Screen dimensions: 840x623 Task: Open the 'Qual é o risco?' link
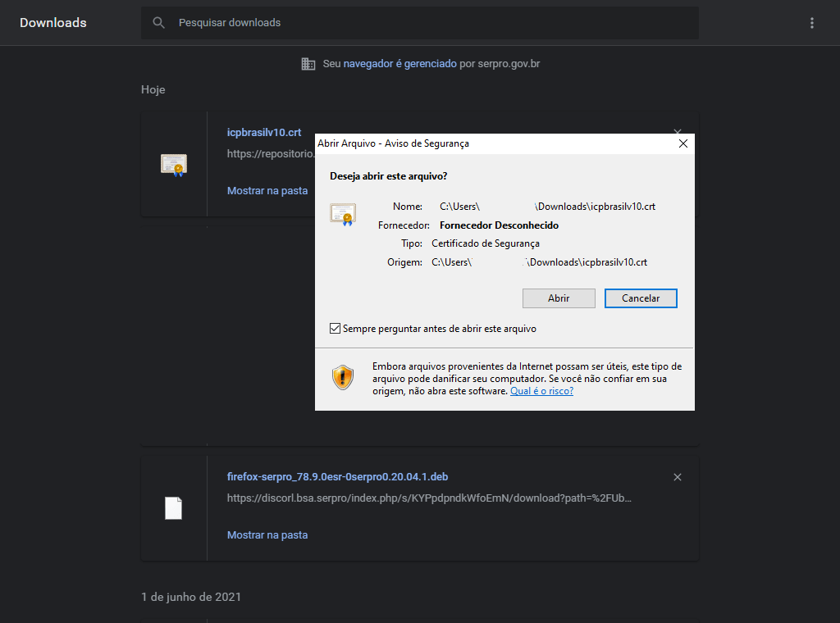[x=541, y=392]
